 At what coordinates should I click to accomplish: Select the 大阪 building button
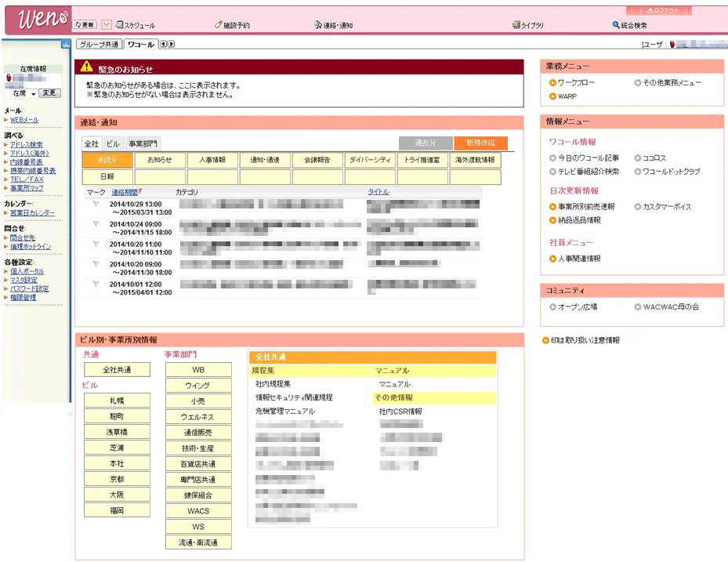[x=117, y=495]
